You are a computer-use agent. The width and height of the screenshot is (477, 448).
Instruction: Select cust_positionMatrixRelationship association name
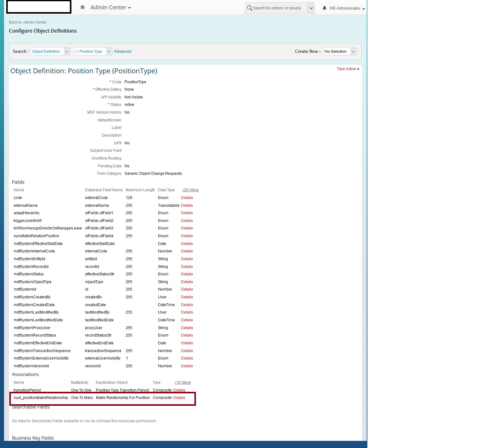point(41,398)
